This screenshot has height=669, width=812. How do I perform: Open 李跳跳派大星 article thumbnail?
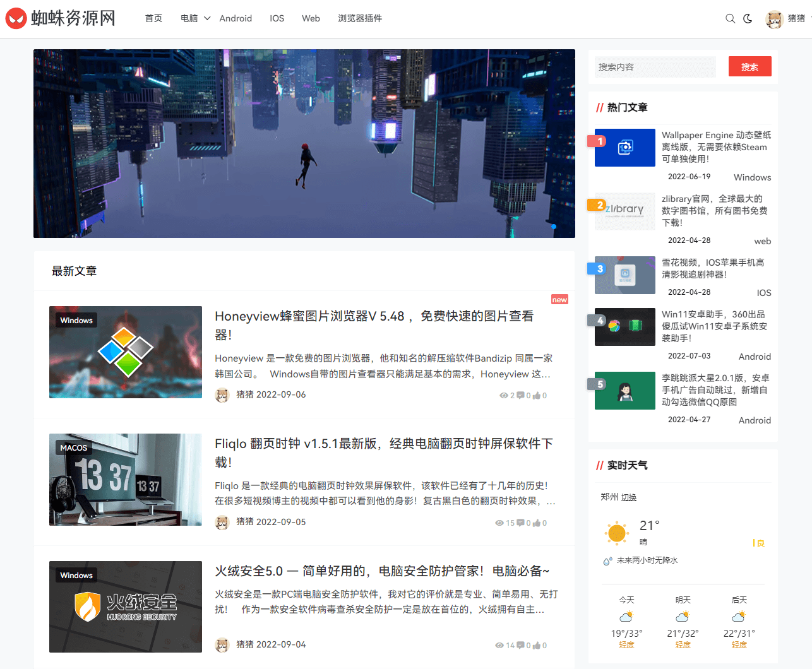[x=625, y=391]
